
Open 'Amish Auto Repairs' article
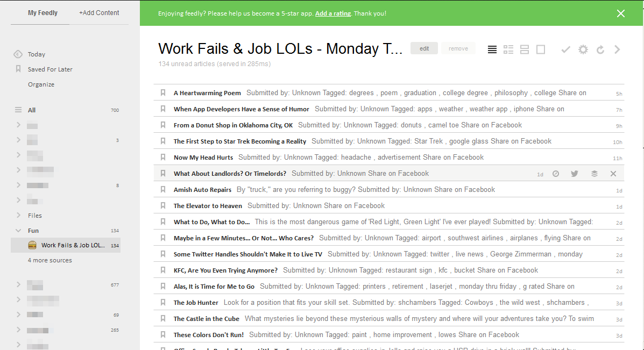[x=202, y=190]
